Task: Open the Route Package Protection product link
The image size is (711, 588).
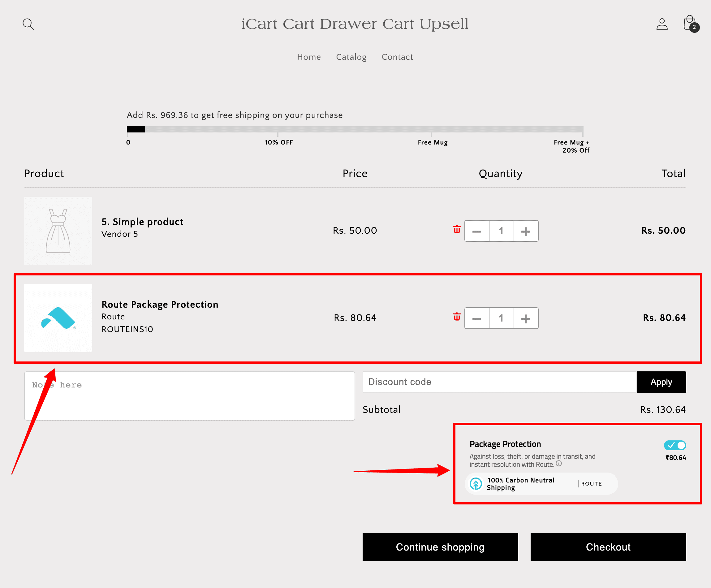Action: 160,304
